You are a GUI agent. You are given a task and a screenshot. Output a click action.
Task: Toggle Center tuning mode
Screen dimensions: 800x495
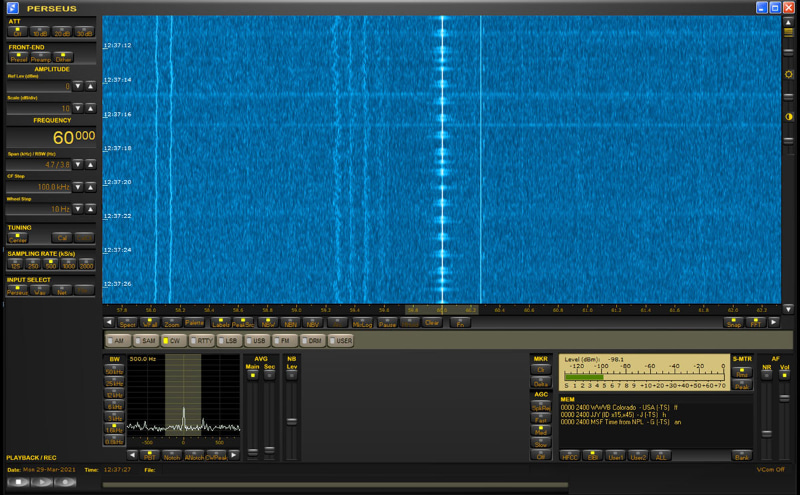18,238
